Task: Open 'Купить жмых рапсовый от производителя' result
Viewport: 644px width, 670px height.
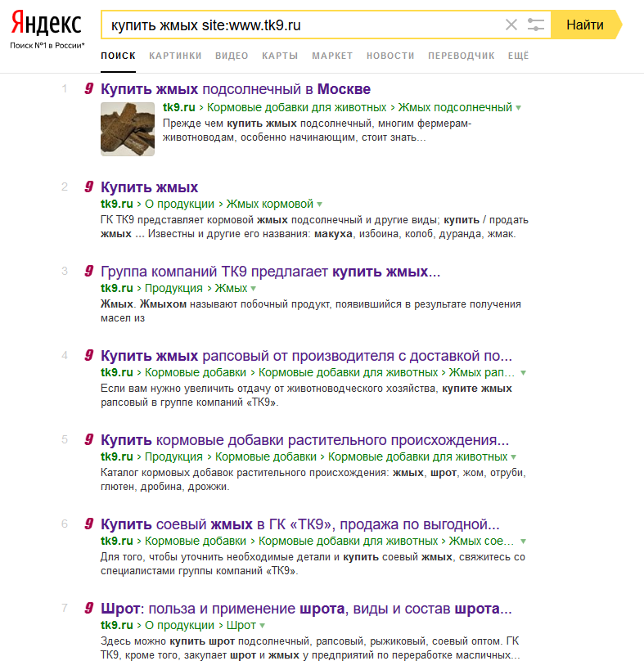Action: [306, 356]
